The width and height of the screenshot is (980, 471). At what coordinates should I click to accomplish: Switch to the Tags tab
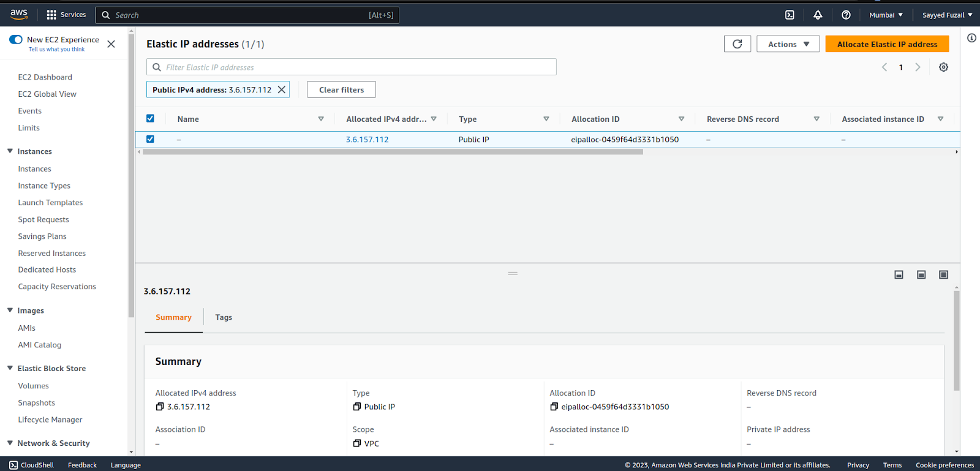click(x=224, y=317)
